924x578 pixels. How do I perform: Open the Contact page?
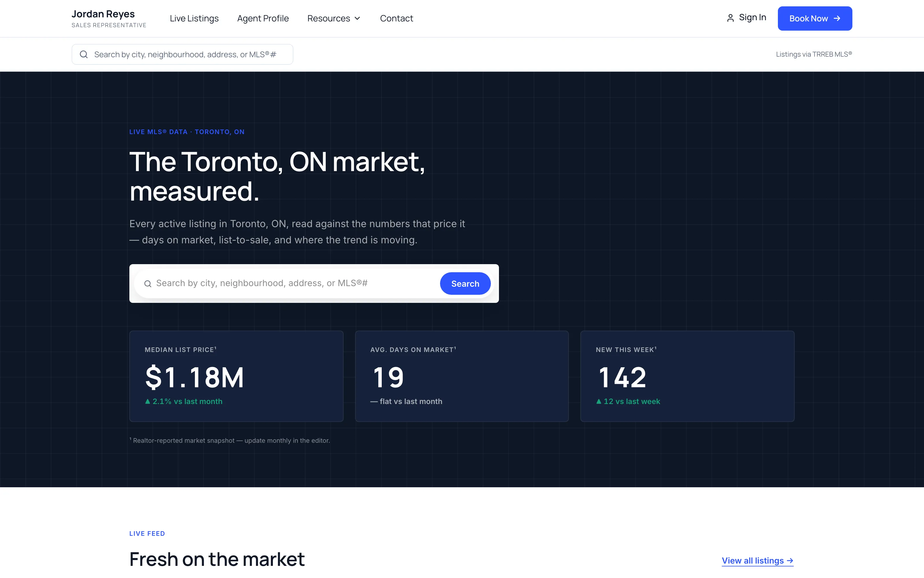pyautogui.click(x=396, y=18)
